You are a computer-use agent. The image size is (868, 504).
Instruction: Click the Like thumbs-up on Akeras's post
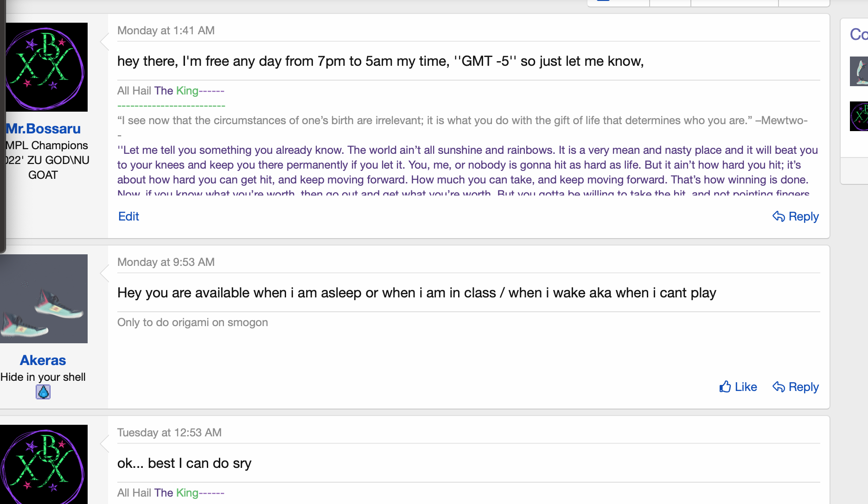(738, 387)
